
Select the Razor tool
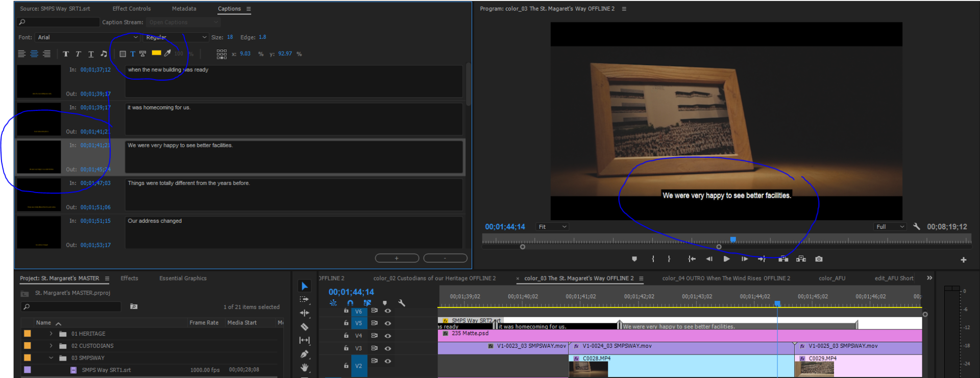pyautogui.click(x=305, y=326)
